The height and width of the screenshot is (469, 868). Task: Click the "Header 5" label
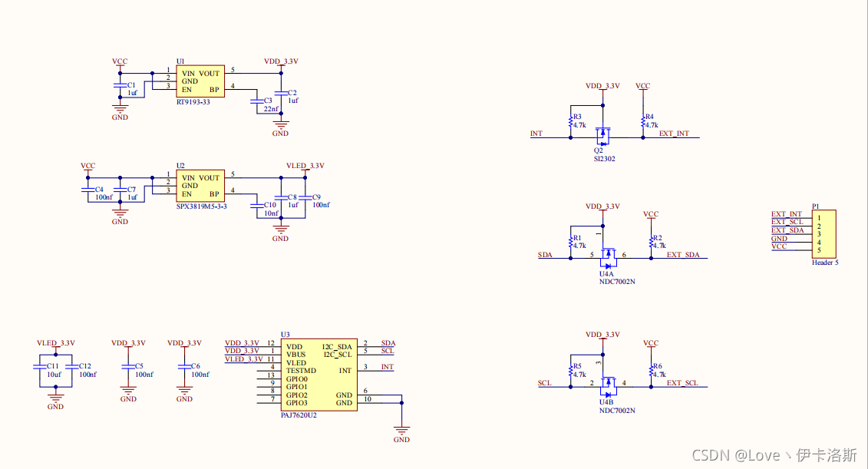coord(825,263)
